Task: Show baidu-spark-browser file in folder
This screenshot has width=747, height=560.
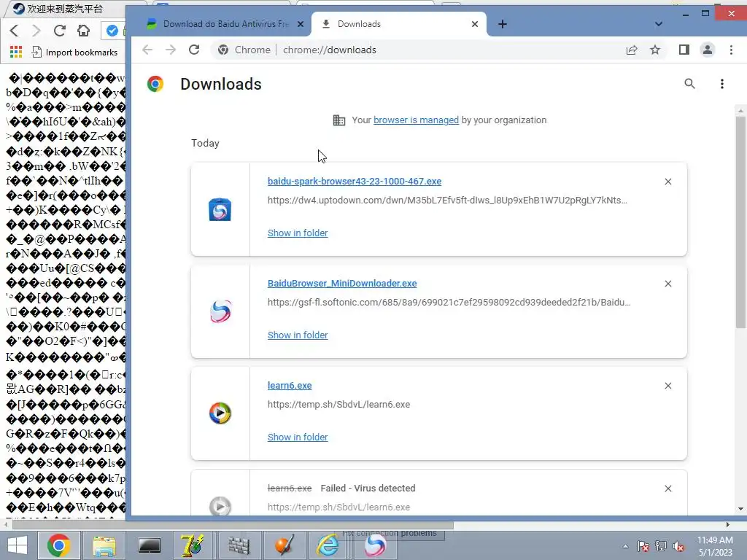Action: [298, 233]
